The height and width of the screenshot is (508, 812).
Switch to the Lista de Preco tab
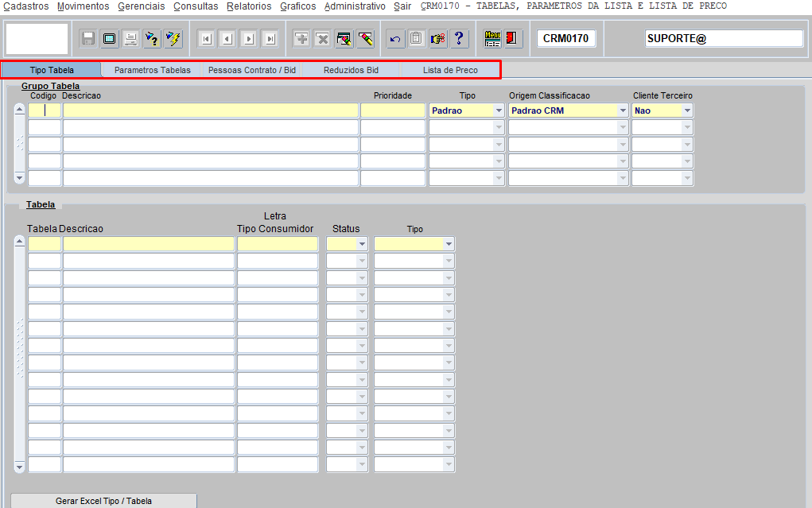450,70
